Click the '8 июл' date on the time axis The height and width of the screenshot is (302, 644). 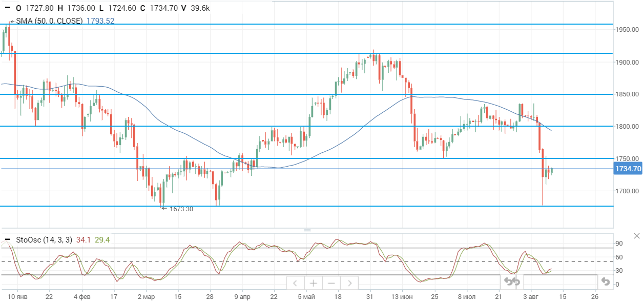466,296
